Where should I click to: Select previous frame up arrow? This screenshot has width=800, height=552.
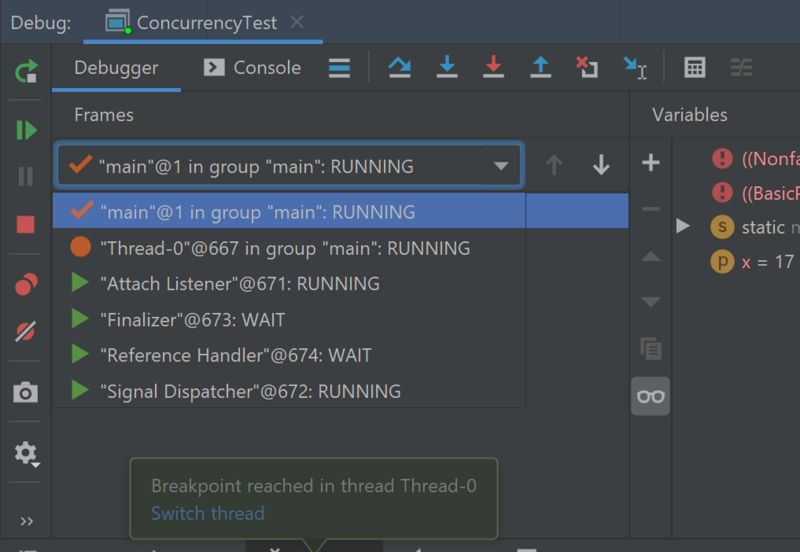point(554,165)
